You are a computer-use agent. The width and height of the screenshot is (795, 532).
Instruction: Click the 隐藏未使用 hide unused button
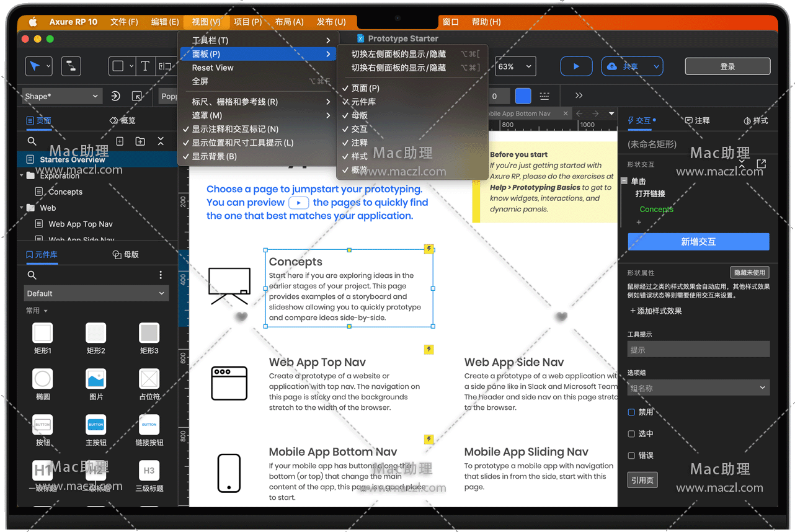(750, 273)
